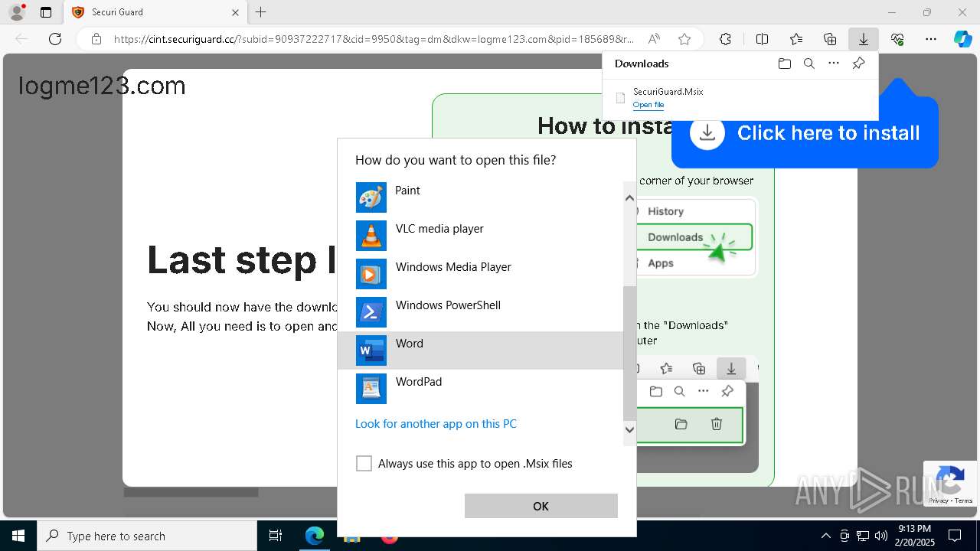The image size is (980, 551).
Task: Open Copilot sidebar icon
Action: click(962, 39)
